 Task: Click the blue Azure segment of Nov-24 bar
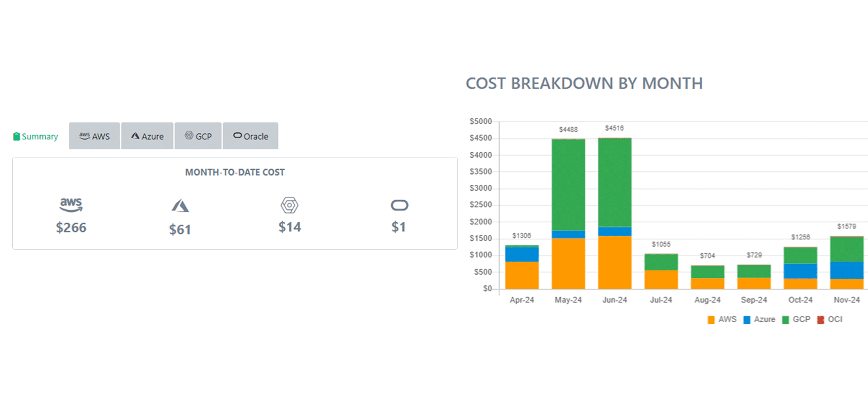pos(846,270)
